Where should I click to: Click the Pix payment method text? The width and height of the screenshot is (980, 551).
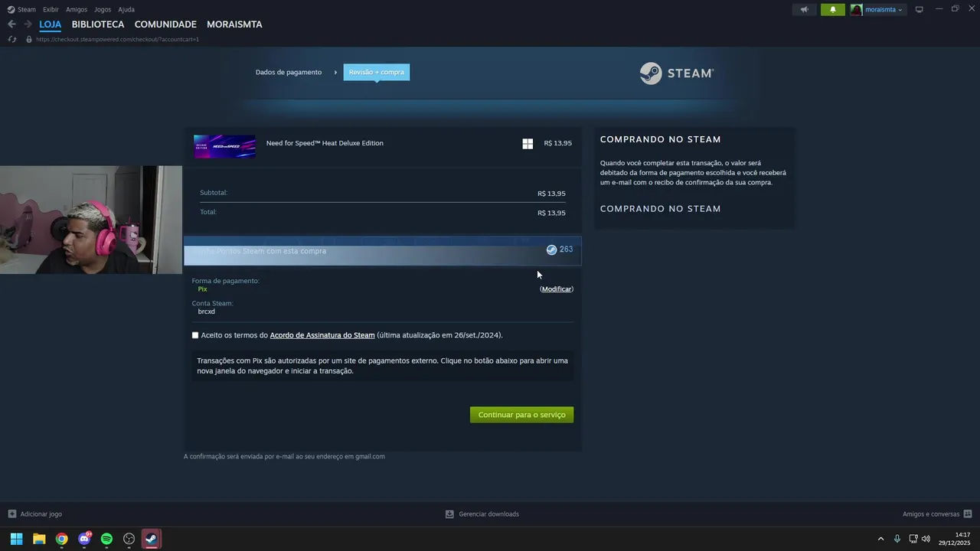point(202,289)
